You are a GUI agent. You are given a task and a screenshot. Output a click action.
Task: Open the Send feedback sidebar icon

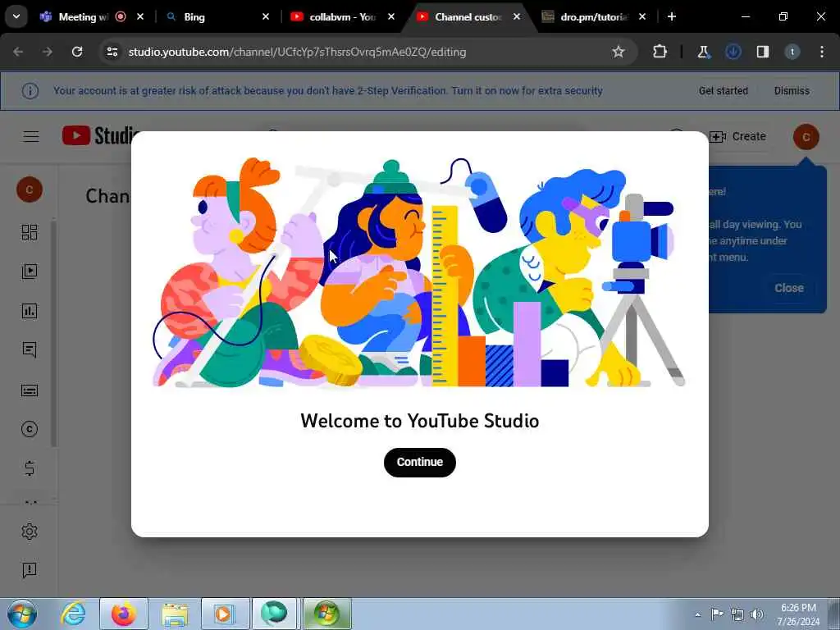click(30, 570)
